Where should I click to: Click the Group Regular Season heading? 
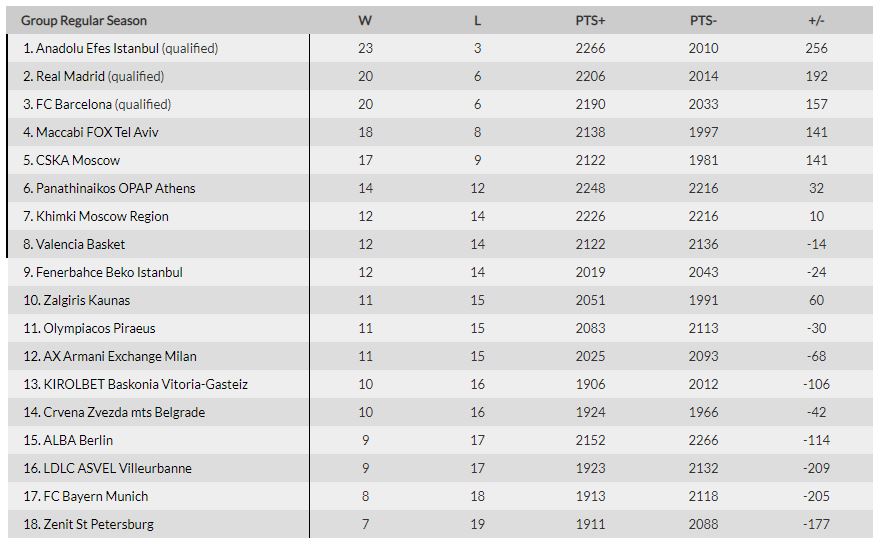pos(83,20)
